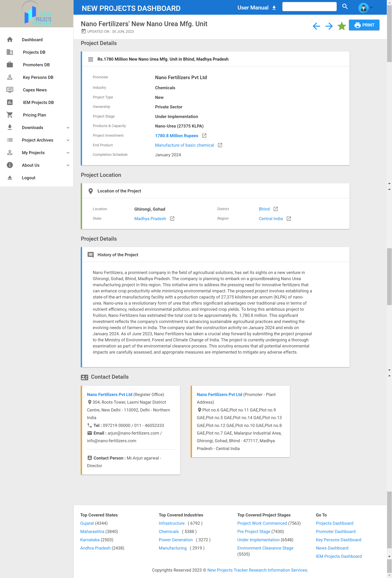Toggle the green favorite star
The height and width of the screenshot is (578, 392).
coord(342,26)
